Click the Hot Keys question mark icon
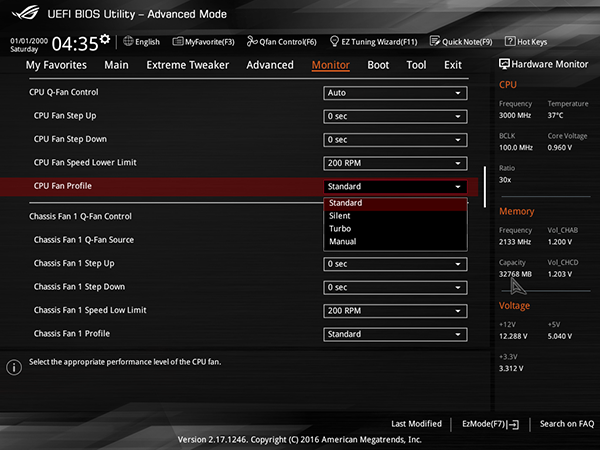600x450 pixels. click(x=510, y=41)
